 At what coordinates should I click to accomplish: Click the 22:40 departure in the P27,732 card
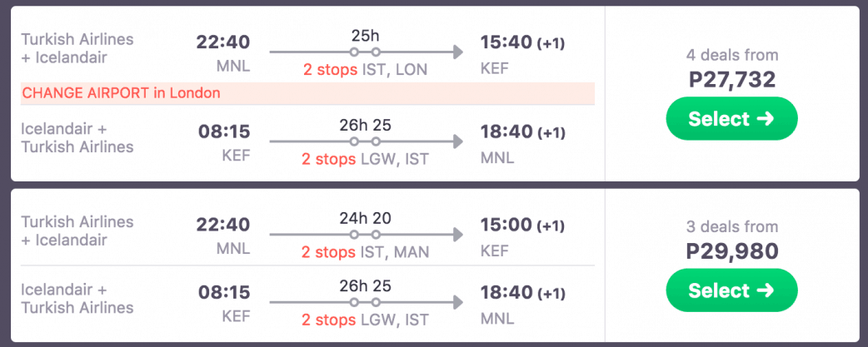click(223, 42)
